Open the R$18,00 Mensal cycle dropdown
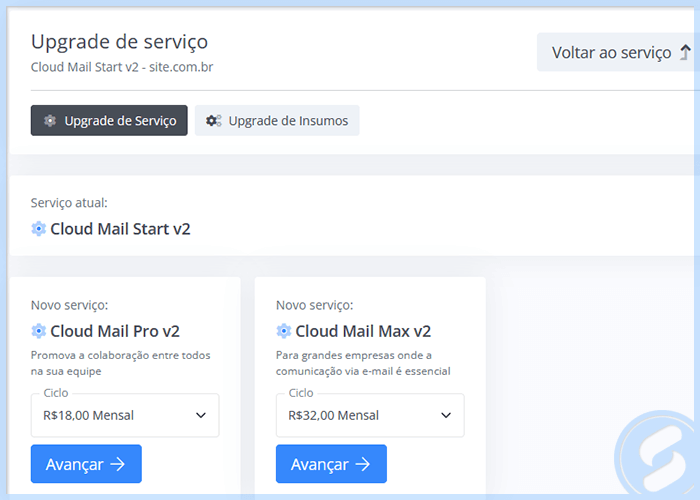Viewport: 700px width, 500px height. (125, 415)
